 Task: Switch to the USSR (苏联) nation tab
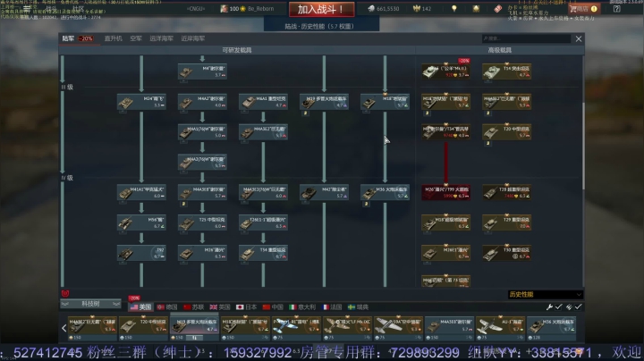pos(194,306)
